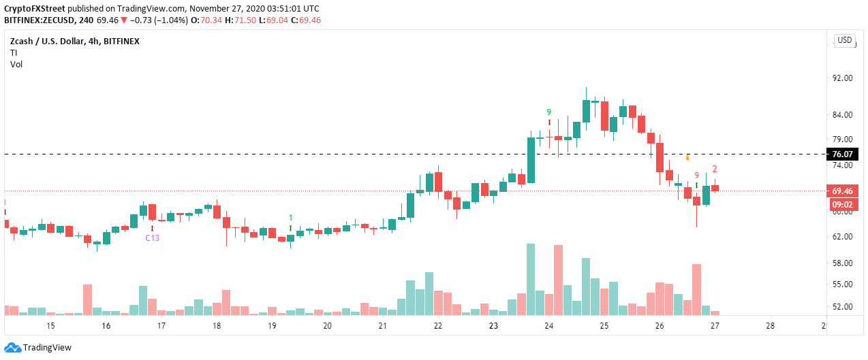Select the TI indicator label
Screen dimensions: 868x360
[14, 52]
